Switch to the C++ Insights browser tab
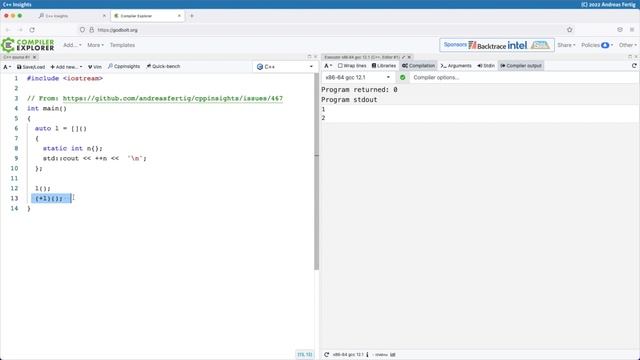This screenshot has height=360, width=640. pyautogui.click(x=71, y=16)
